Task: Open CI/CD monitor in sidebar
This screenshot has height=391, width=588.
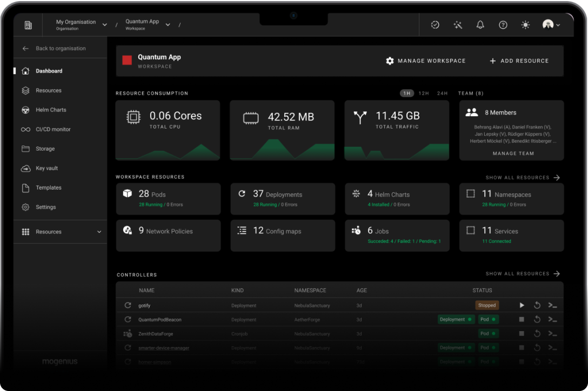Action: tap(60, 129)
